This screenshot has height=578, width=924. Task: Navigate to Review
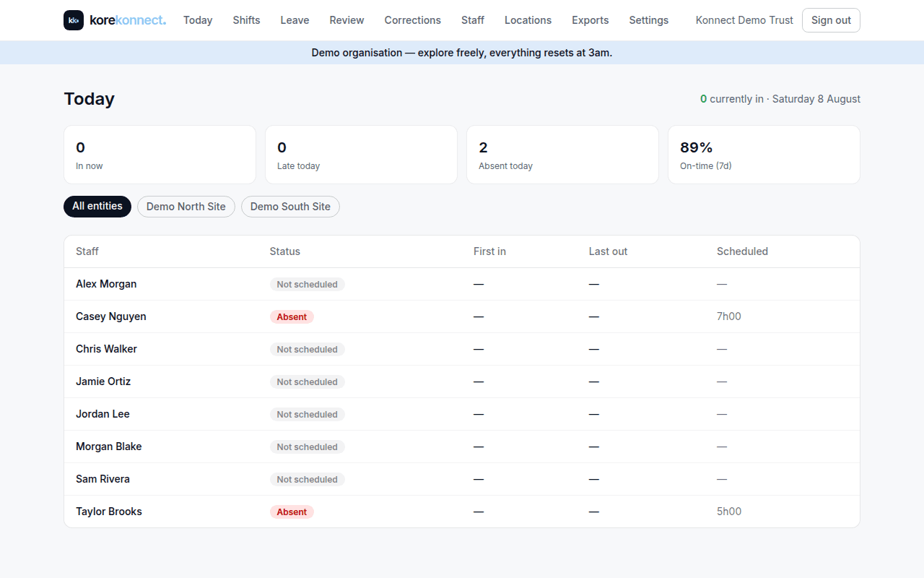click(346, 20)
